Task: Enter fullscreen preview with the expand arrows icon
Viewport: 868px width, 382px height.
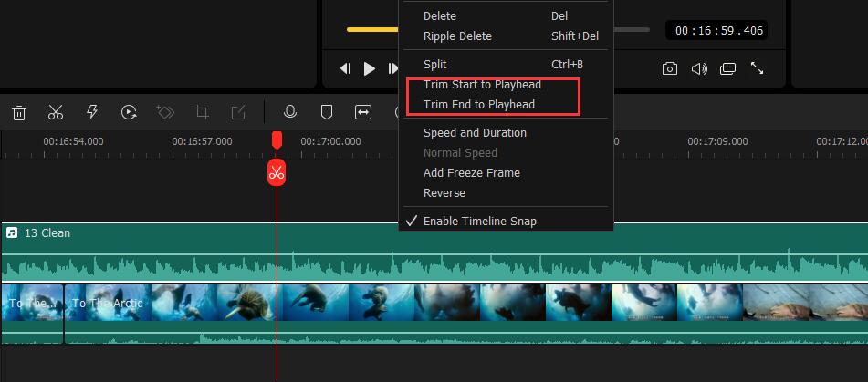Action: click(757, 68)
